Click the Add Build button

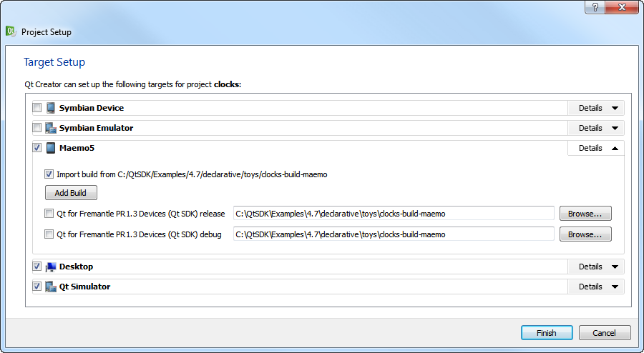71,193
